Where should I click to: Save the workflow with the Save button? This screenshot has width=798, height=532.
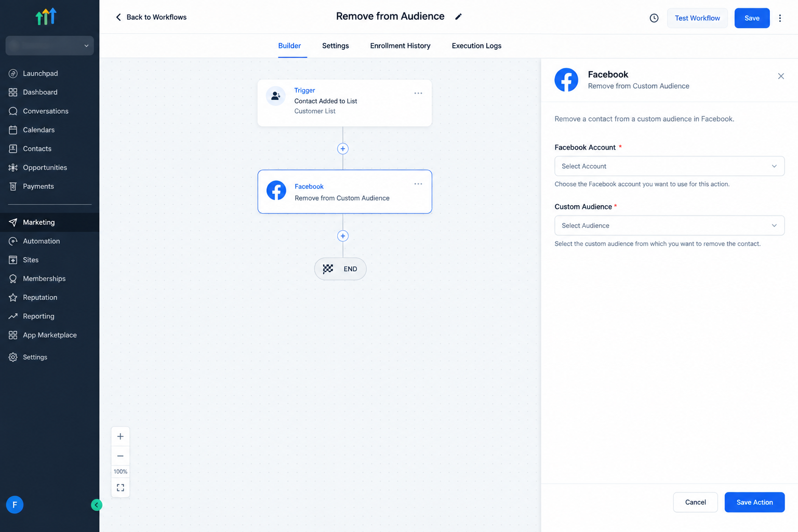(x=752, y=18)
